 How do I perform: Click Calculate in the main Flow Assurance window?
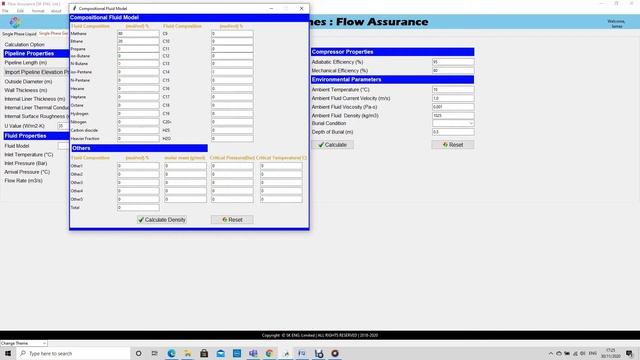333,145
